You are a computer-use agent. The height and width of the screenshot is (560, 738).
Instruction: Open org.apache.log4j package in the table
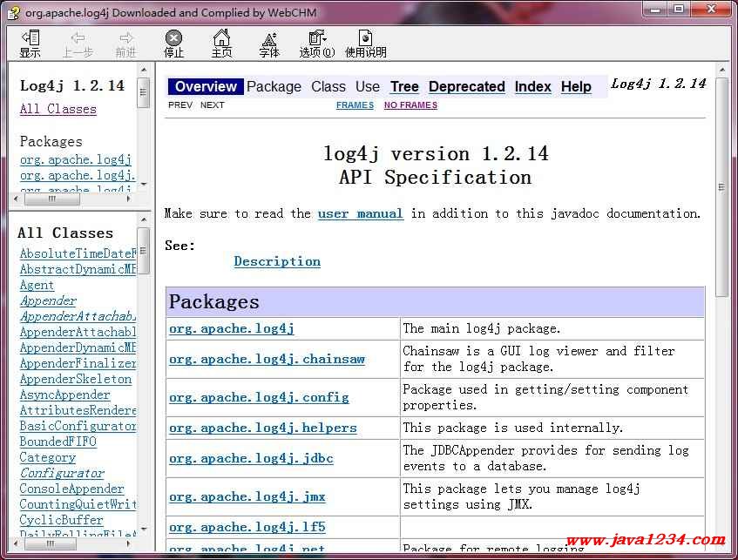pos(232,328)
